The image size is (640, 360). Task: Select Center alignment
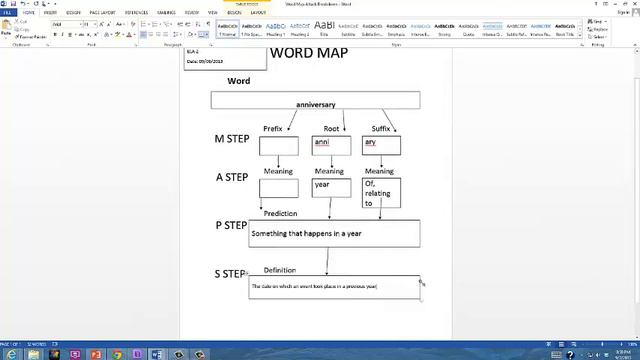151,35
